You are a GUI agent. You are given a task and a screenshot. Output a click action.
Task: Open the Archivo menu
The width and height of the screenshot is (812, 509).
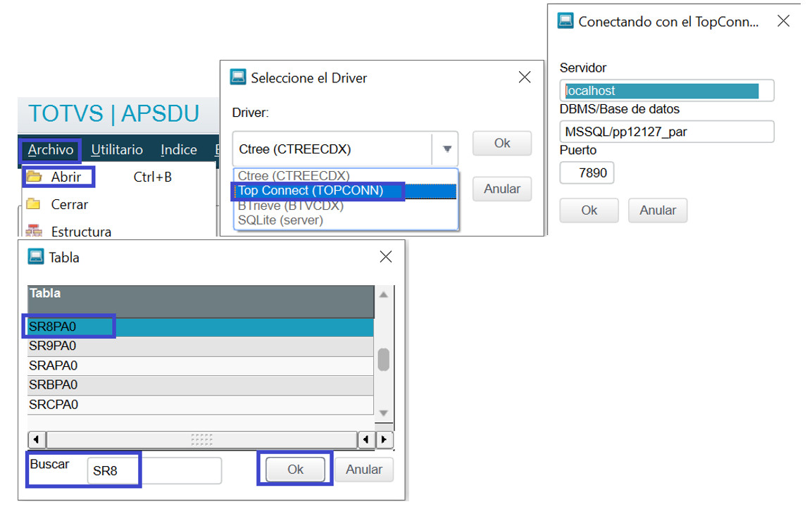[x=50, y=150]
